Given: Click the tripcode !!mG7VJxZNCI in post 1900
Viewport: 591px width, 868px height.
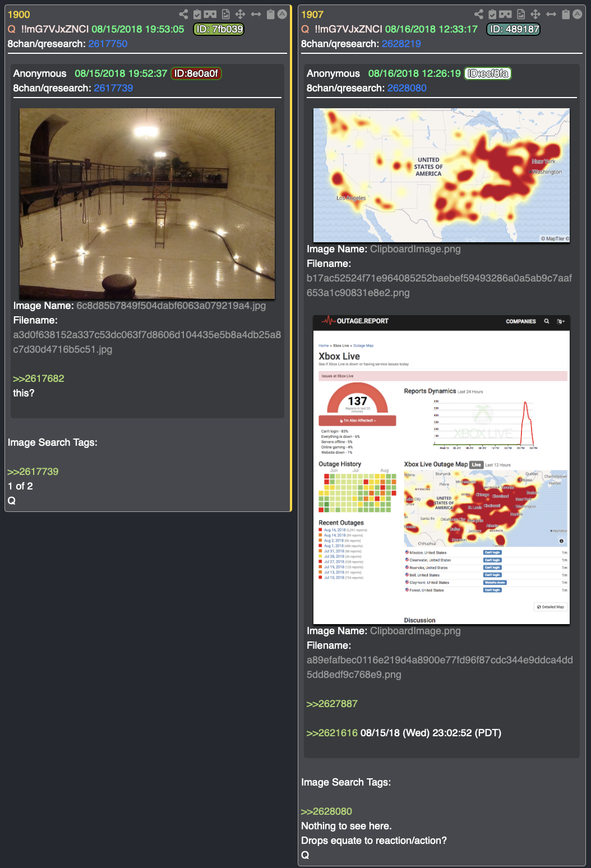Looking at the screenshot, I should point(55,29).
